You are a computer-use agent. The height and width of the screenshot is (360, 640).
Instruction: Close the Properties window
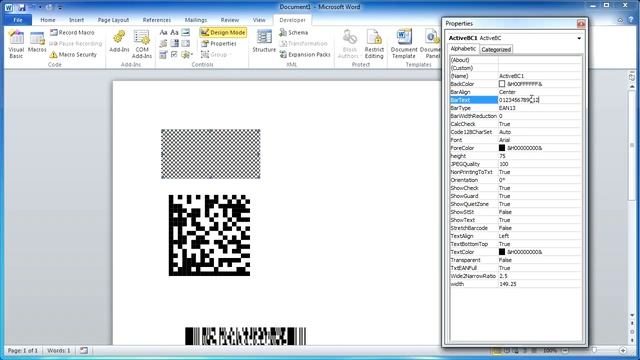[580, 24]
